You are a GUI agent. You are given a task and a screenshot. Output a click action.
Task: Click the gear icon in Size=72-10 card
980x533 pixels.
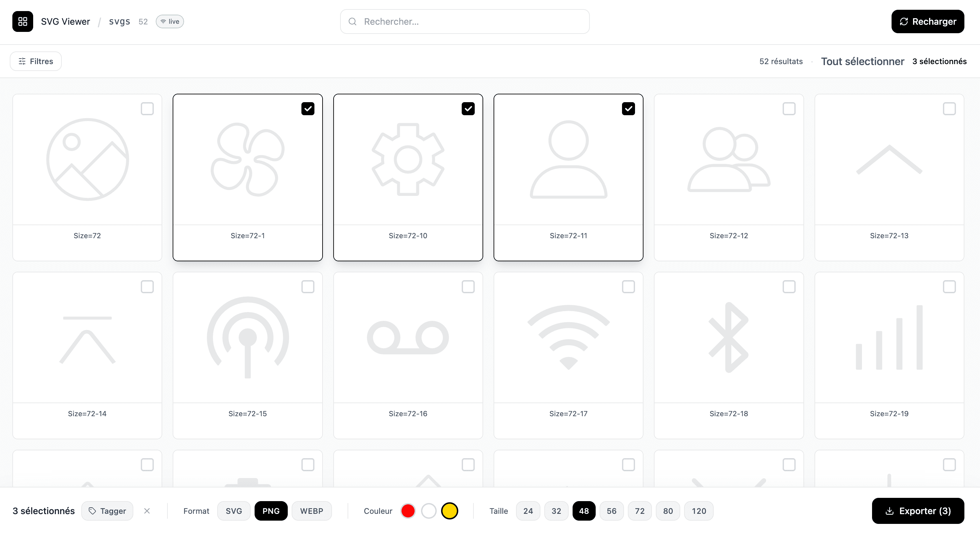click(x=408, y=159)
